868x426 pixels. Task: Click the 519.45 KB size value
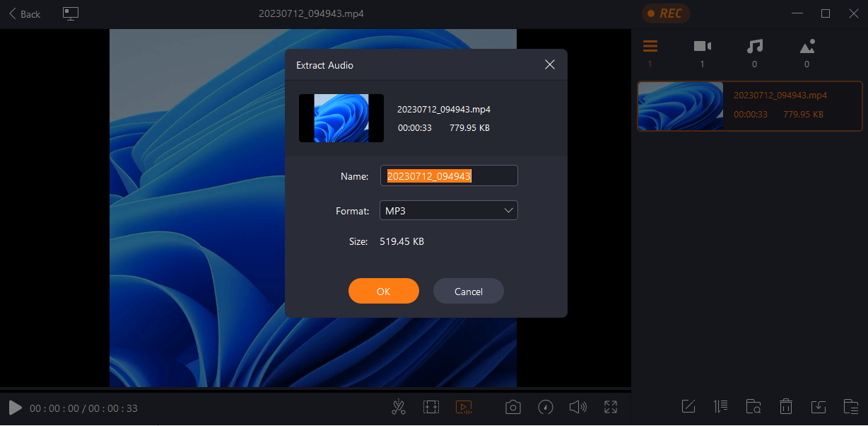point(402,242)
